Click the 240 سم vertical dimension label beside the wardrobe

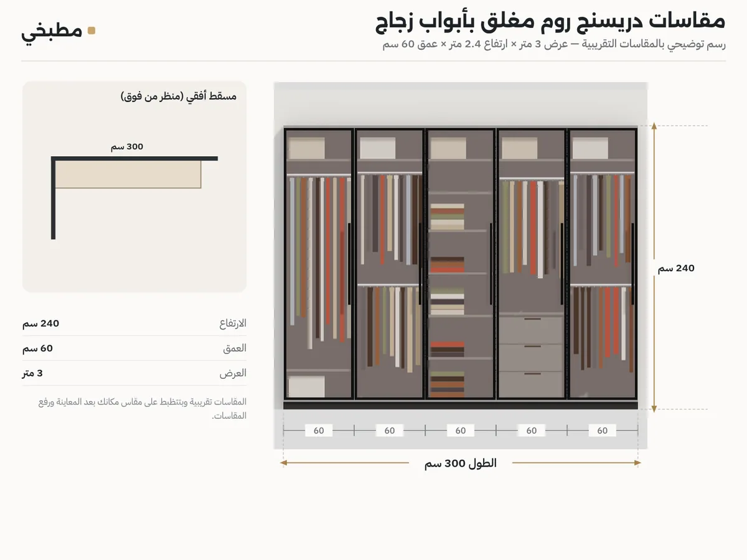pyautogui.click(x=676, y=268)
